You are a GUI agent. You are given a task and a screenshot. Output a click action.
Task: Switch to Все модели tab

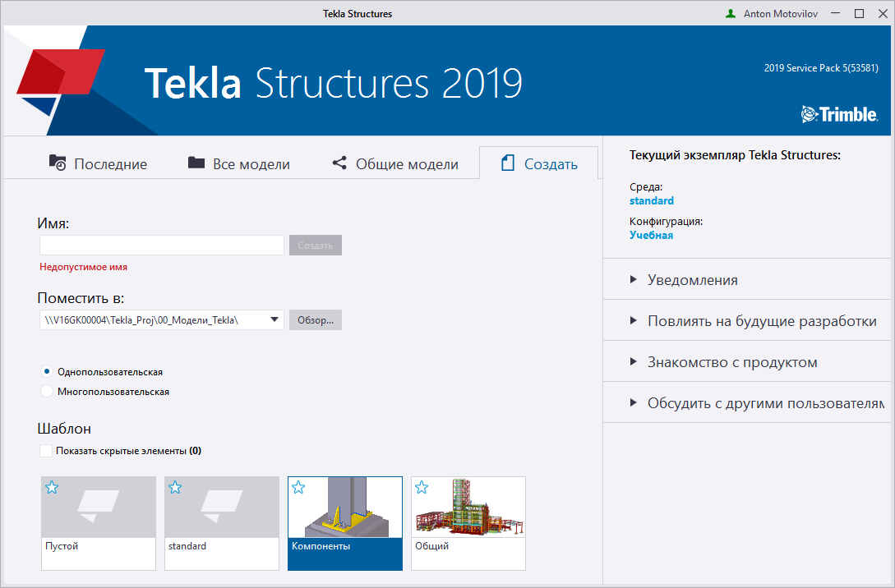[238, 163]
